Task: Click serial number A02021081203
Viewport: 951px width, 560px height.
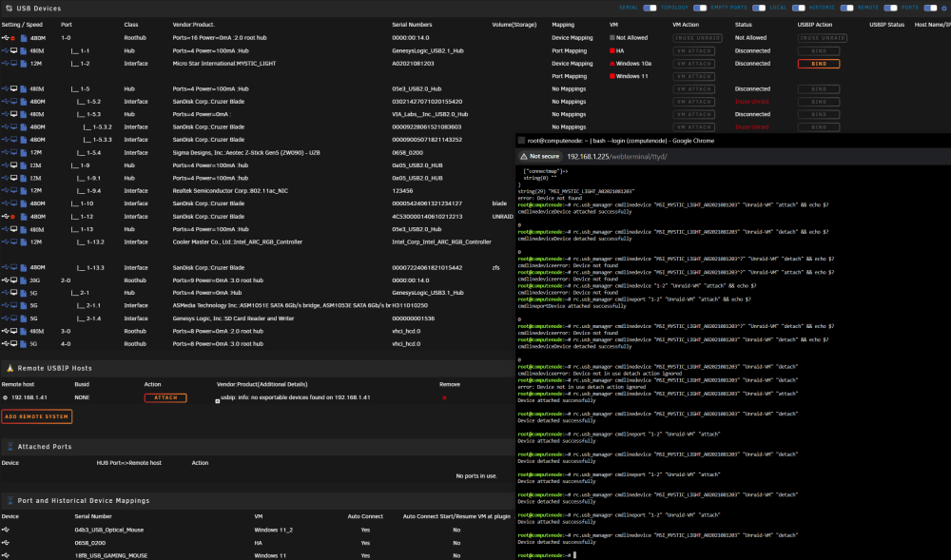Action: click(x=413, y=63)
